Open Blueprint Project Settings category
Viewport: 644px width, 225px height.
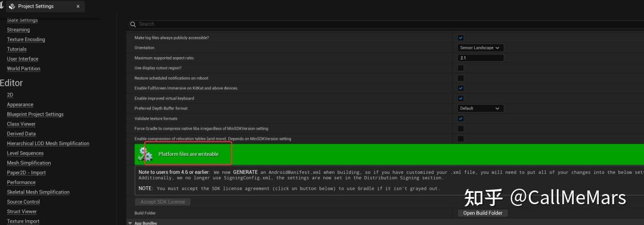point(35,114)
